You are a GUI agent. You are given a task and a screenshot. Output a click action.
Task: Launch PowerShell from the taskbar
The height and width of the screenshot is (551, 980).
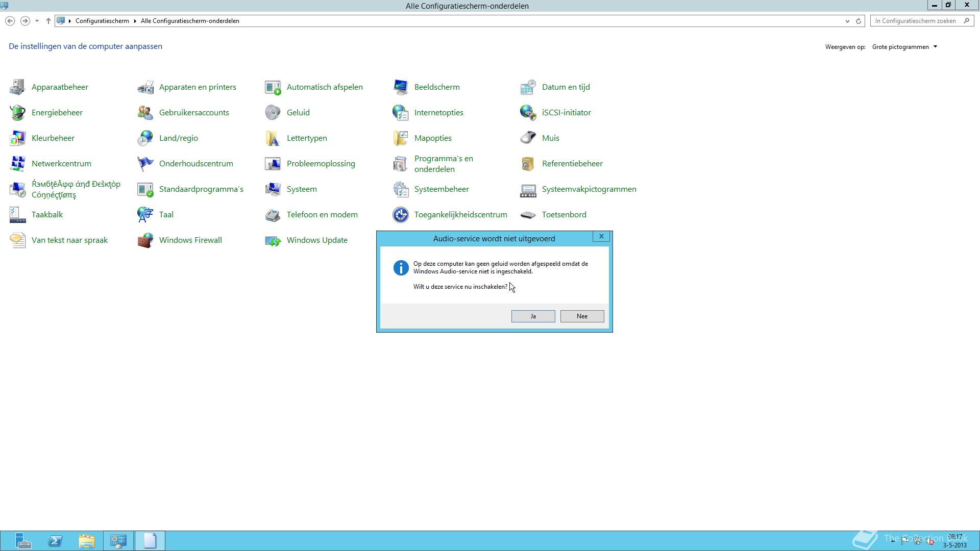point(55,541)
